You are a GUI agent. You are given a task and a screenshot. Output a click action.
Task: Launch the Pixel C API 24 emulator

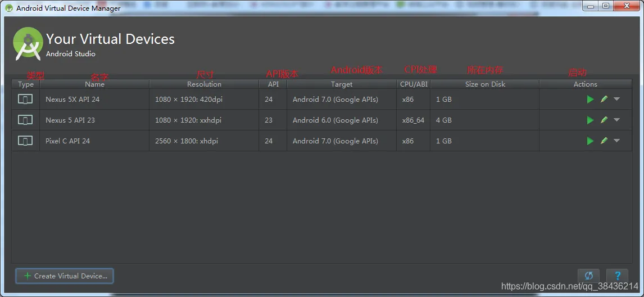pos(590,141)
